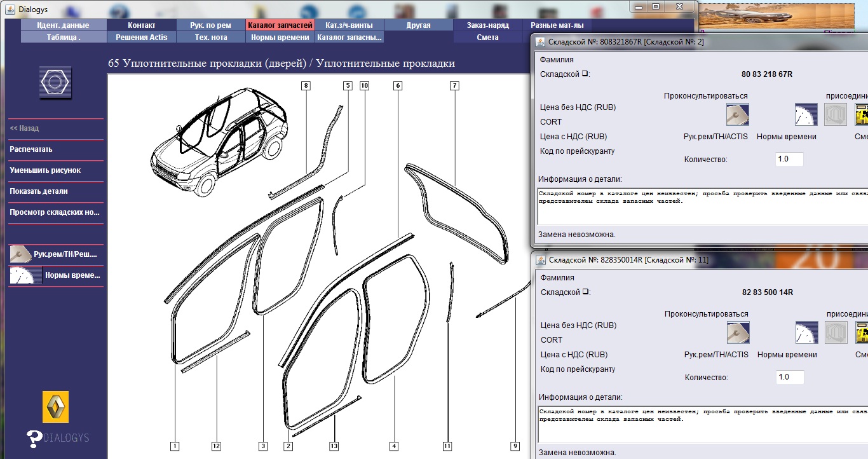868x459 pixels.
Task: Click the greyed attach icon in 808321867R window
Action: coord(836,114)
